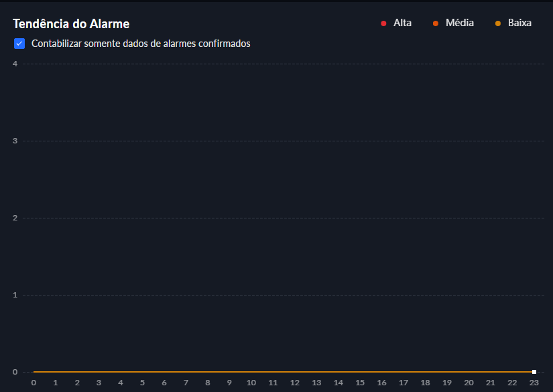Click the yellow Baixa legend dot

497,23
